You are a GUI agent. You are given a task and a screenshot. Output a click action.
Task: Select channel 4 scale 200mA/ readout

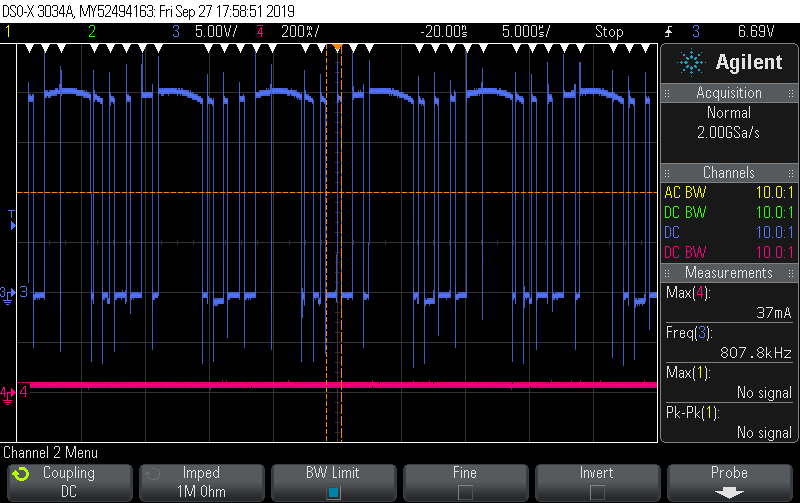300,32
